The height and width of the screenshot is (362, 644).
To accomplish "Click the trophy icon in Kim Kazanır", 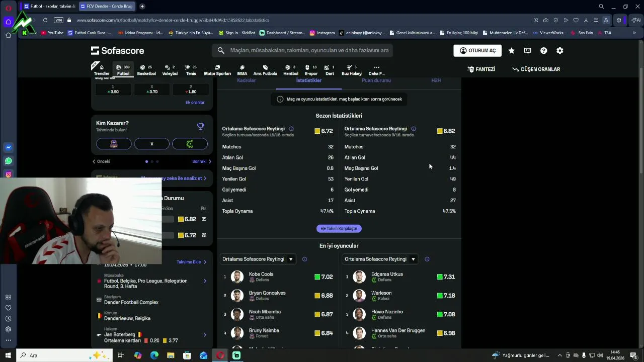I will pos(201,126).
